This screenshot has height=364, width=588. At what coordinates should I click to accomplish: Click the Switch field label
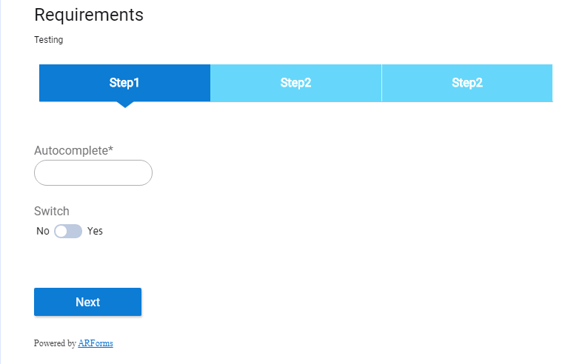(x=52, y=211)
